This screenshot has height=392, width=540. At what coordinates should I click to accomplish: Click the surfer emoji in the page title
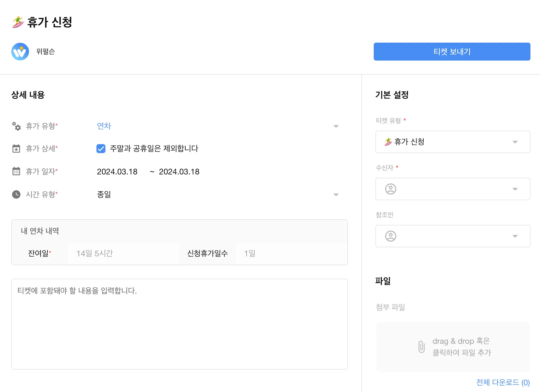pyautogui.click(x=18, y=22)
